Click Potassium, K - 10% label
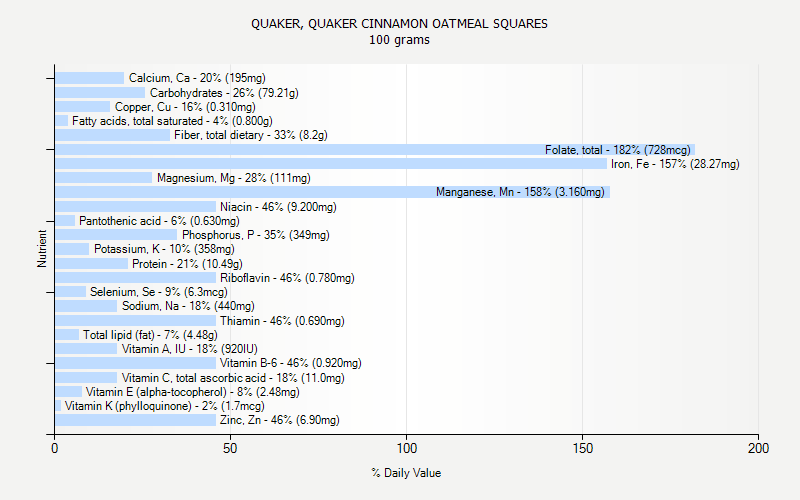The width and height of the screenshot is (800, 500). tap(164, 249)
